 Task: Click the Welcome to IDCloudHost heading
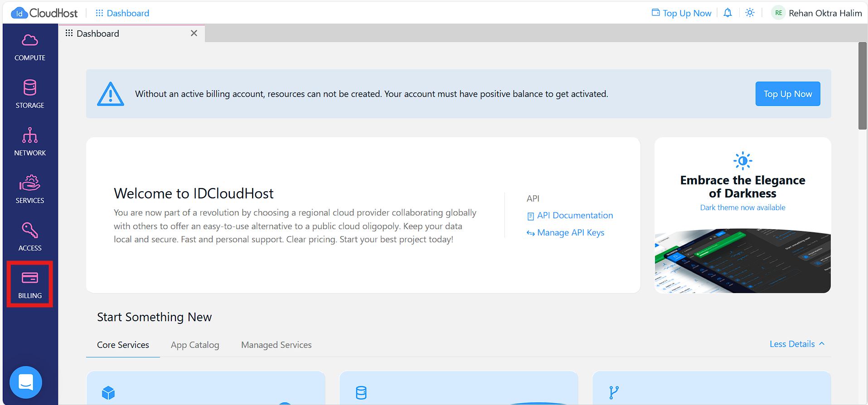[x=194, y=193]
